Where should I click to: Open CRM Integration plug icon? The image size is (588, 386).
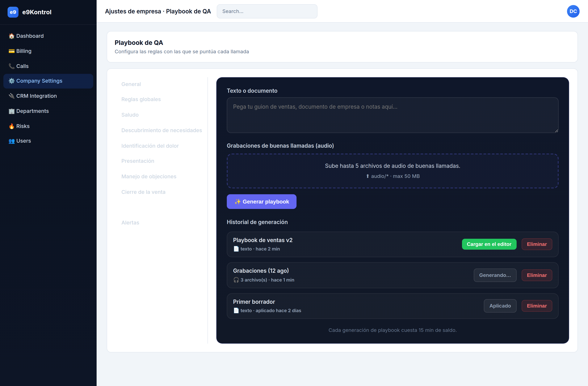click(11, 96)
